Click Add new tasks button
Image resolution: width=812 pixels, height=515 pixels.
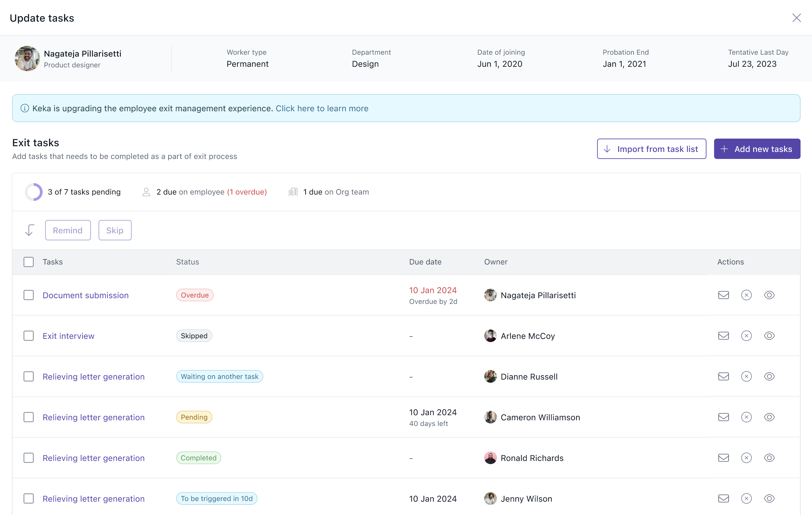pyautogui.click(x=757, y=149)
